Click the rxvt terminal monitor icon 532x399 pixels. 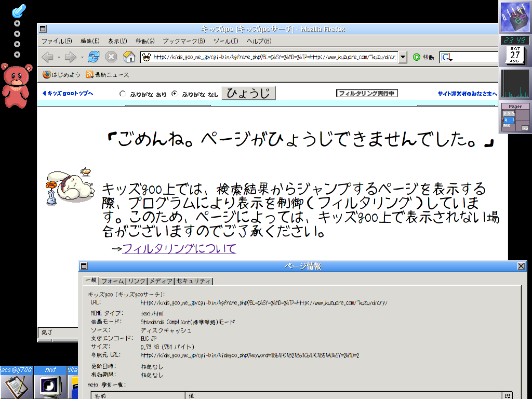(50, 387)
